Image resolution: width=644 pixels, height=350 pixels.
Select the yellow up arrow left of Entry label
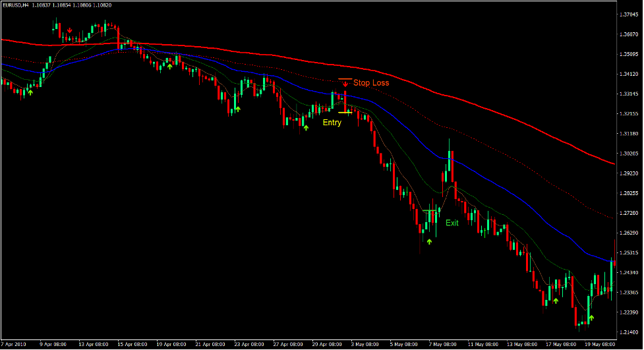click(305, 127)
